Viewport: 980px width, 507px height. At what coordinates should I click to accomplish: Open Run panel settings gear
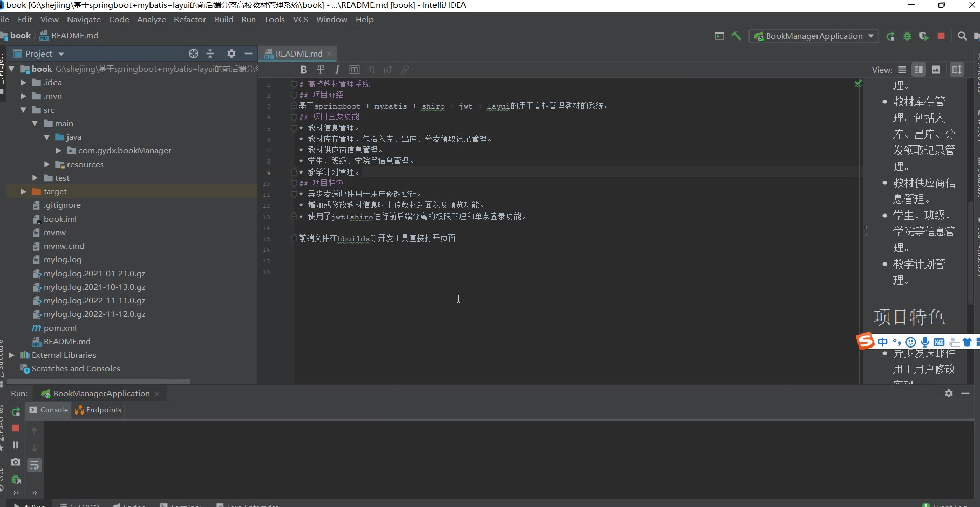coord(949,393)
